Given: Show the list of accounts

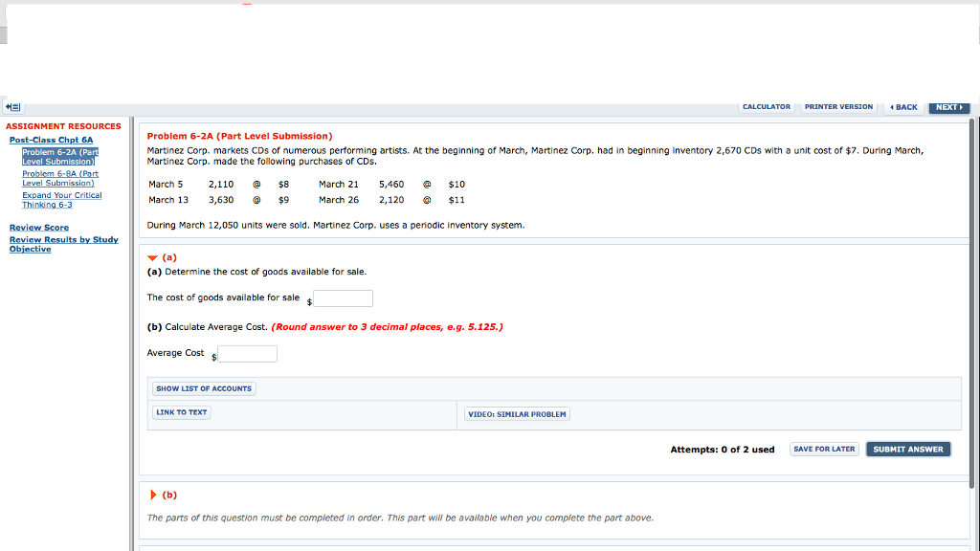Looking at the screenshot, I should click(x=203, y=387).
